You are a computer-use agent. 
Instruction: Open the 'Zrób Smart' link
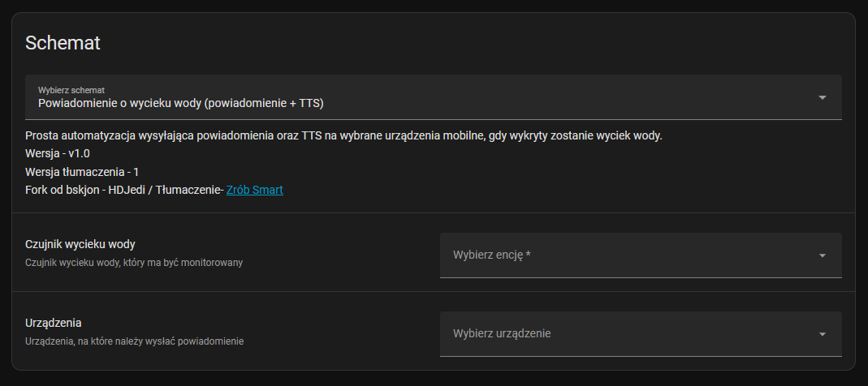point(254,190)
